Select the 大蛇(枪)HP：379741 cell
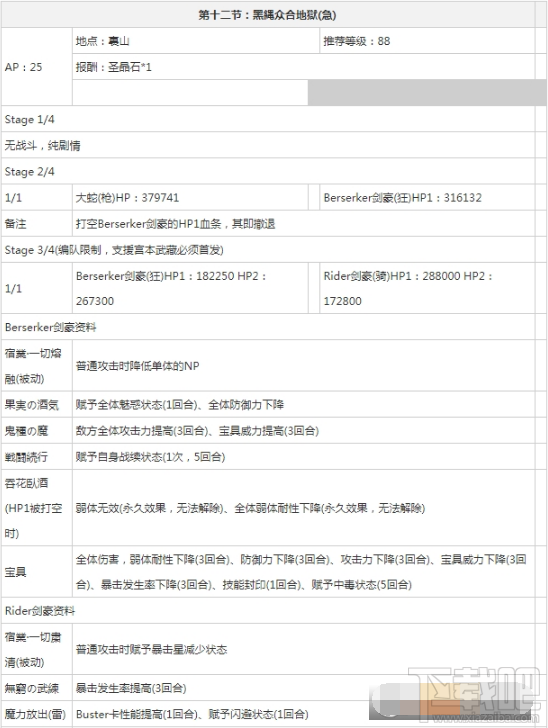The height and width of the screenshot is (728, 548). [190, 197]
